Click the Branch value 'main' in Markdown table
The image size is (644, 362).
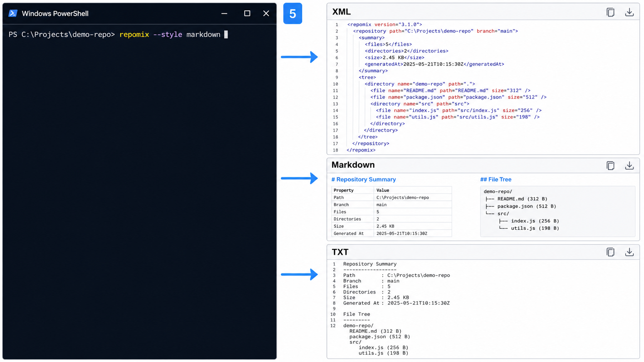pos(381,205)
